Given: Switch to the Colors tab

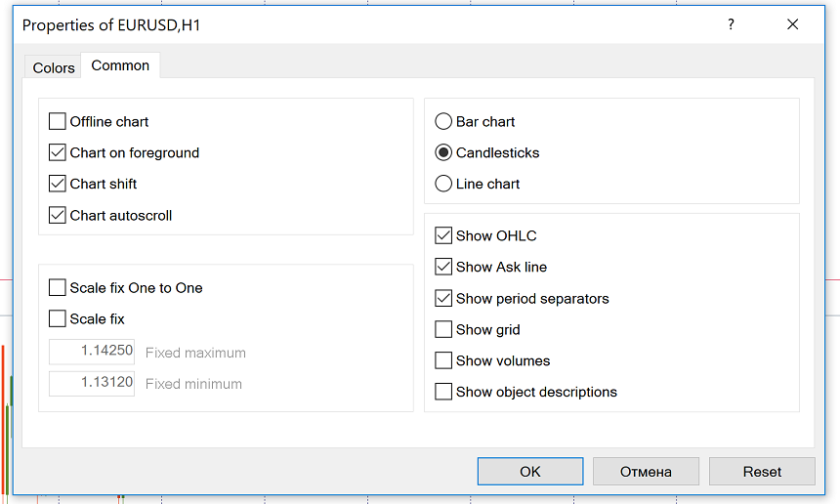Looking at the screenshot, I should (x=54, y=67).
